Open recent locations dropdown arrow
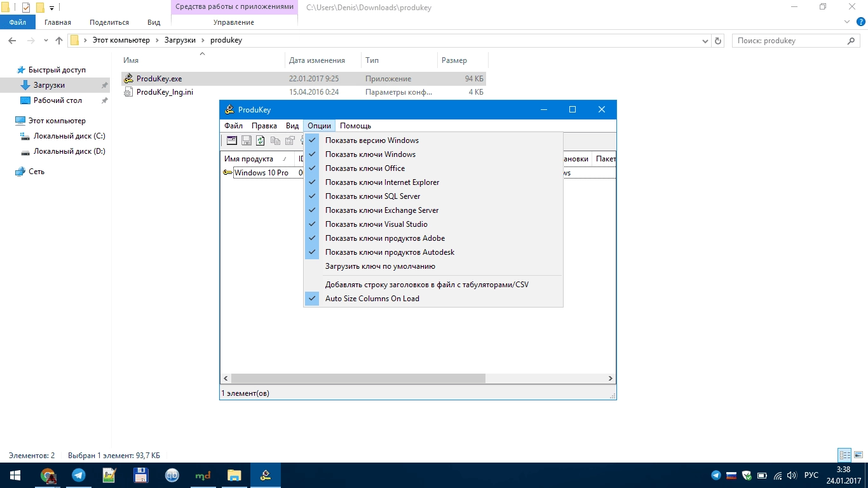This screenshot has width=868, height=488. click(x=46, y=41)
